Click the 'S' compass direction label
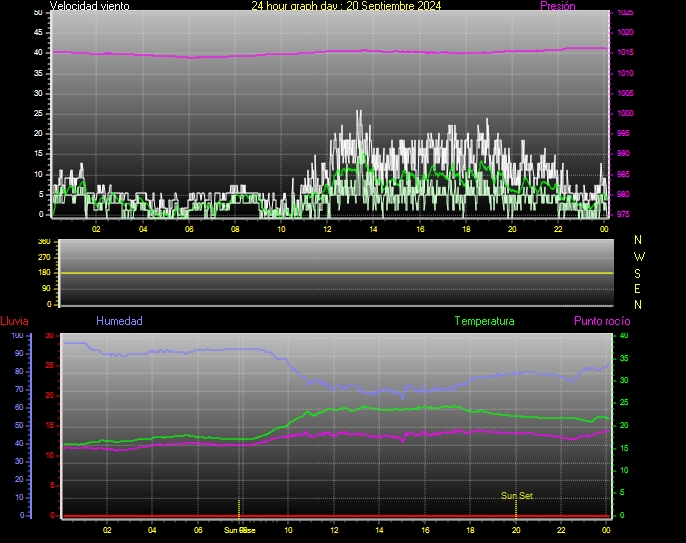The height and width of the screenshot is (543, 686). click(637, 273)
